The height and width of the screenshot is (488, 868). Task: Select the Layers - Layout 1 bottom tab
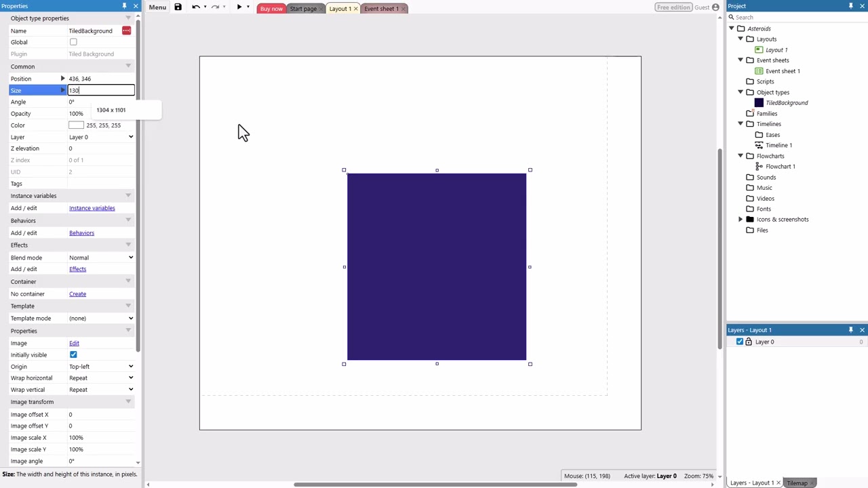point(752,483)
